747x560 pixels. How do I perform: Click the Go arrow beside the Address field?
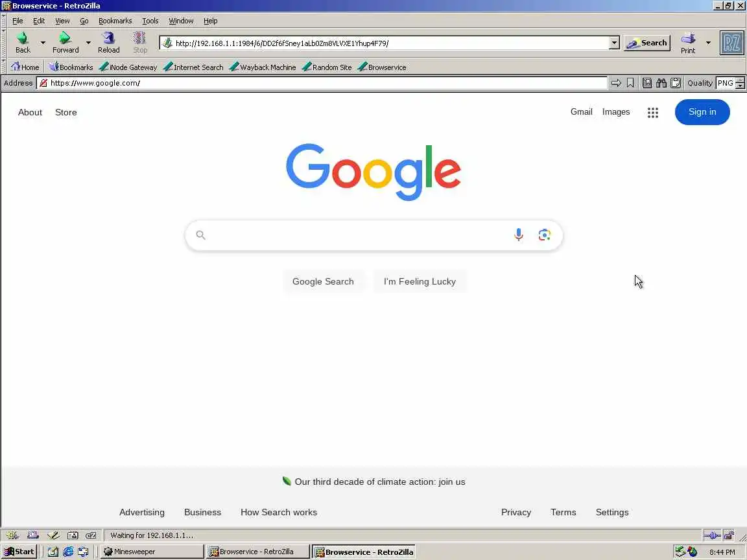(x=616, y=83)
